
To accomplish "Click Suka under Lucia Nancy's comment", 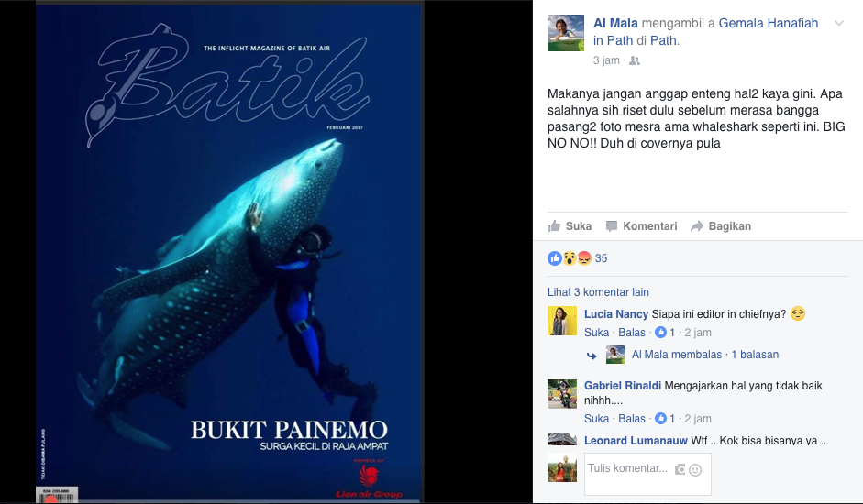I will point(597,333).
